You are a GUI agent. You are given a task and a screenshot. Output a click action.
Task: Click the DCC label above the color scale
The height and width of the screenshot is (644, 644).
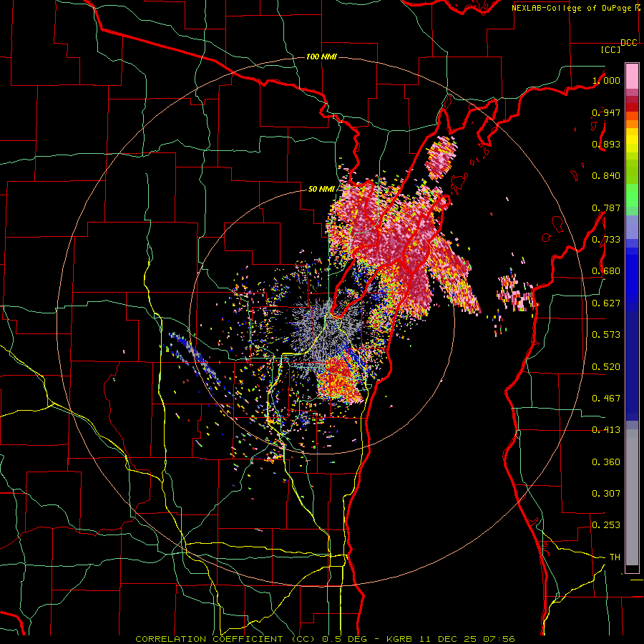coord(629,43)
